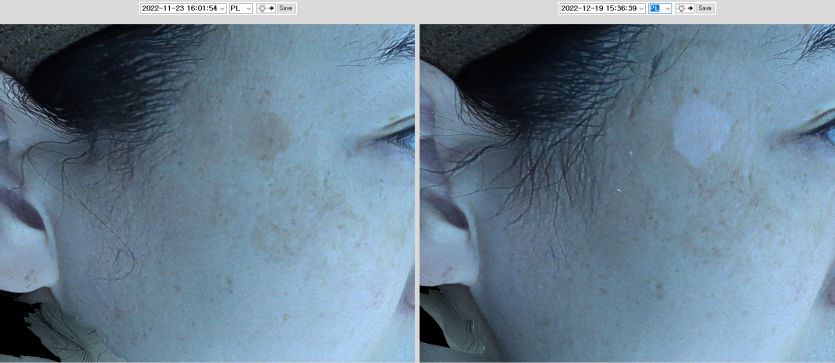Click the chevron on the left PL selector
835x363 pixels.
pos(249,9)
